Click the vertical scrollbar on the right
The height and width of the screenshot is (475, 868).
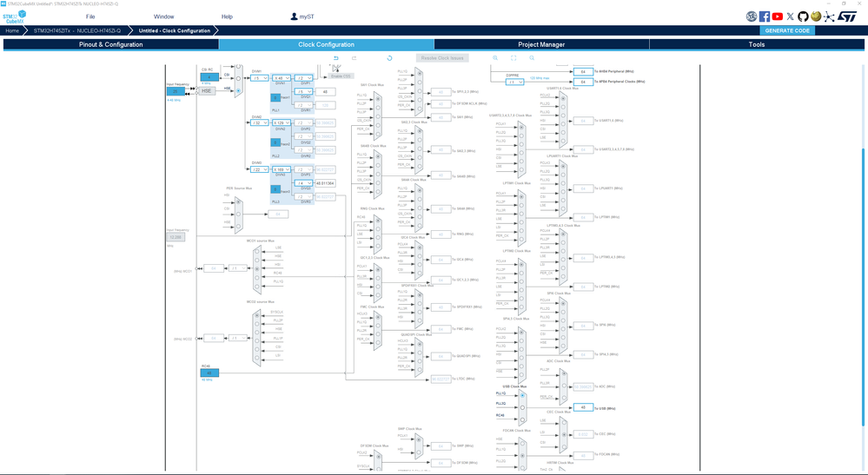[863, 287]
